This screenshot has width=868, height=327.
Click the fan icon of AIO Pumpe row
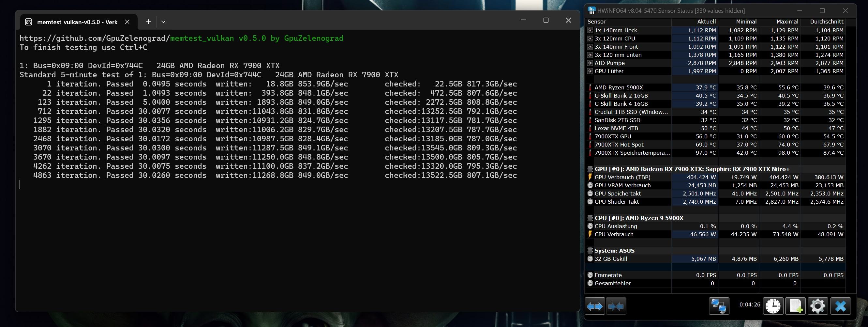[x=590, y=63]
